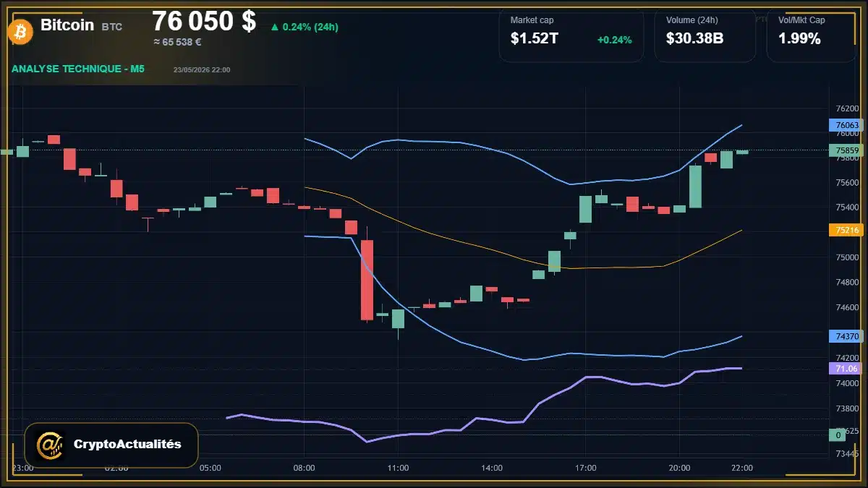The height and width of the screenshot is (488, 868).
Task: Click the 05:00 time axis label
Action: pyautogui.click(x=210, y=468)
